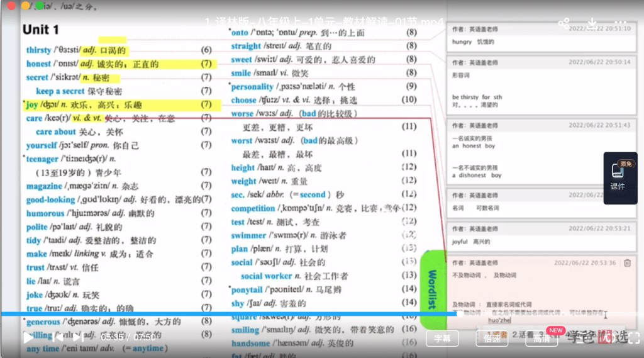
Task: Click the word 'choose'
Action: point(243,100)
